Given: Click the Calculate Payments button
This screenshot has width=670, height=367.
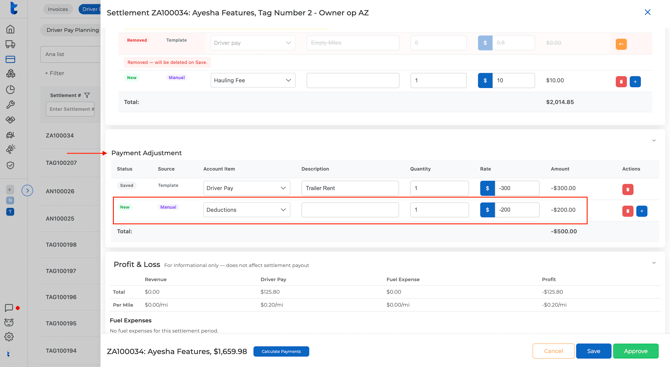Looking at the screenshot, I should coord(281,351).
